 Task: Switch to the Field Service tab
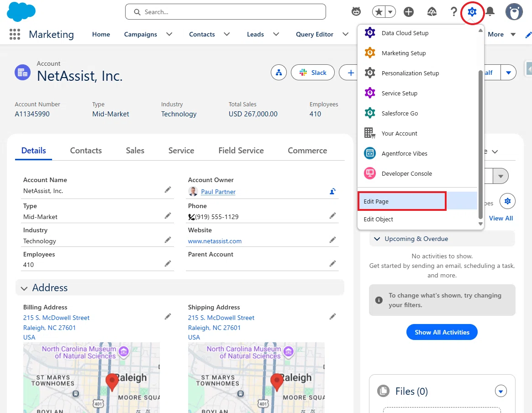241,151
